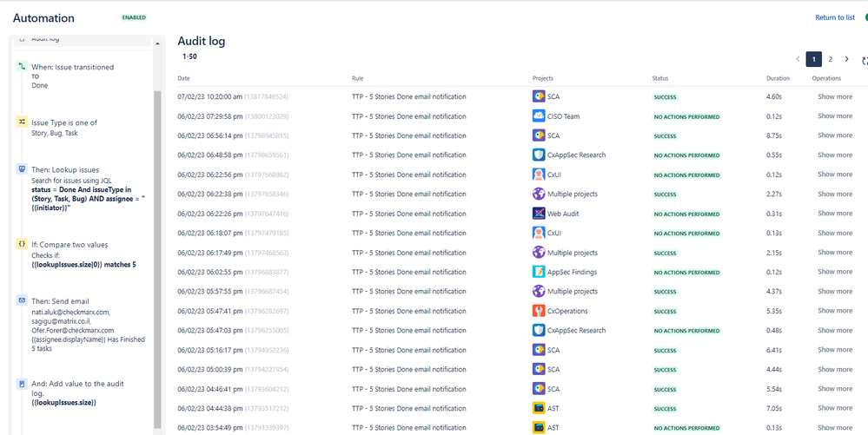The width and height of the screenshot is (868, 435).
Task: Expand Show more for 04:44:38 pm AST entry
Action: pos(835,408)
